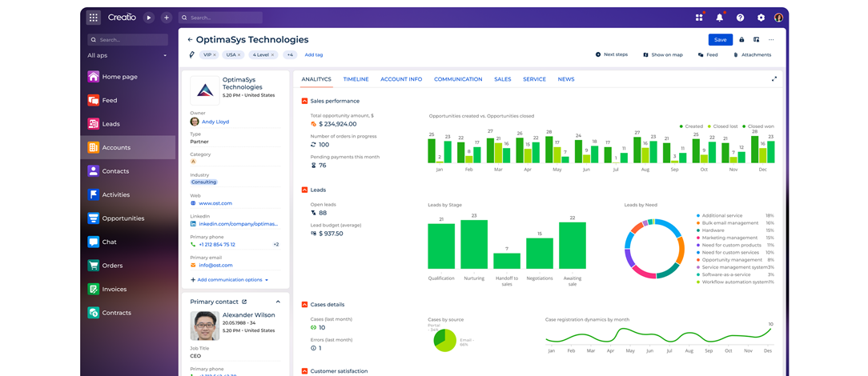The image size is (868, 376).
Task: Collapse the Leads section
Action: pyautogui.click(x=304, y=190)
